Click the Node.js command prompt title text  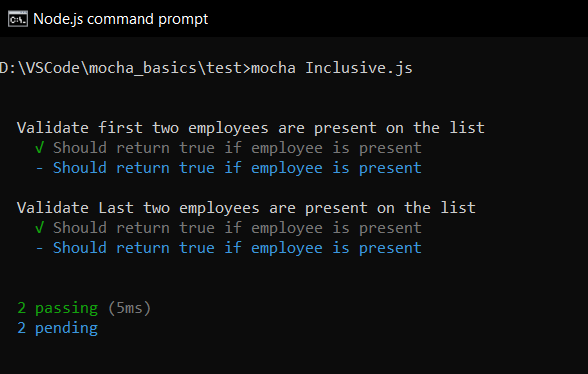pyautogui.click(x=120, y=19)
